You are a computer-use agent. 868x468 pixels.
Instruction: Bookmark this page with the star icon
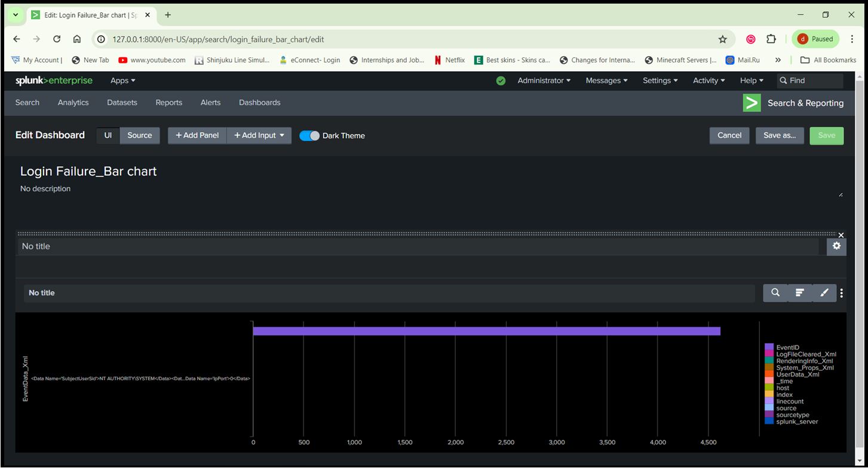pos(722,39)
